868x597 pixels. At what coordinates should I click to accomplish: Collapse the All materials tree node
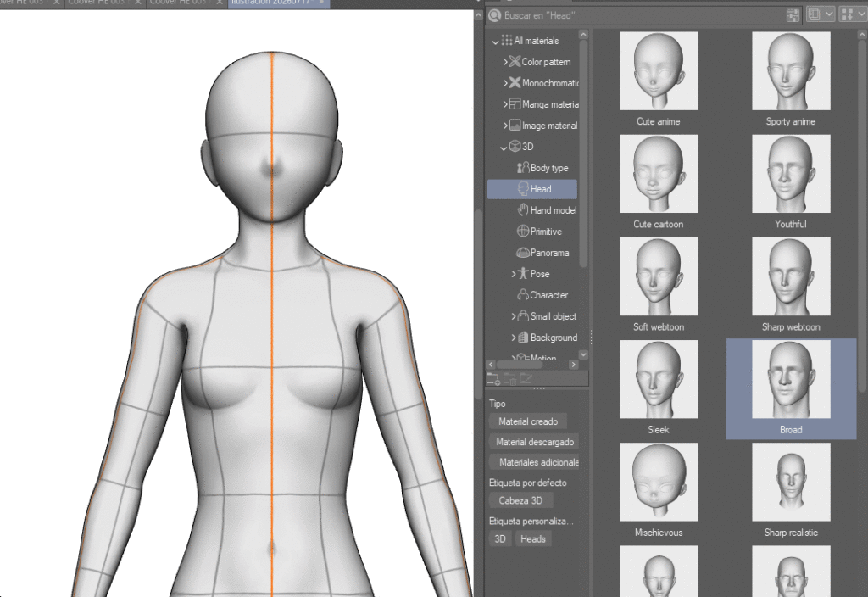coord(495,42)
